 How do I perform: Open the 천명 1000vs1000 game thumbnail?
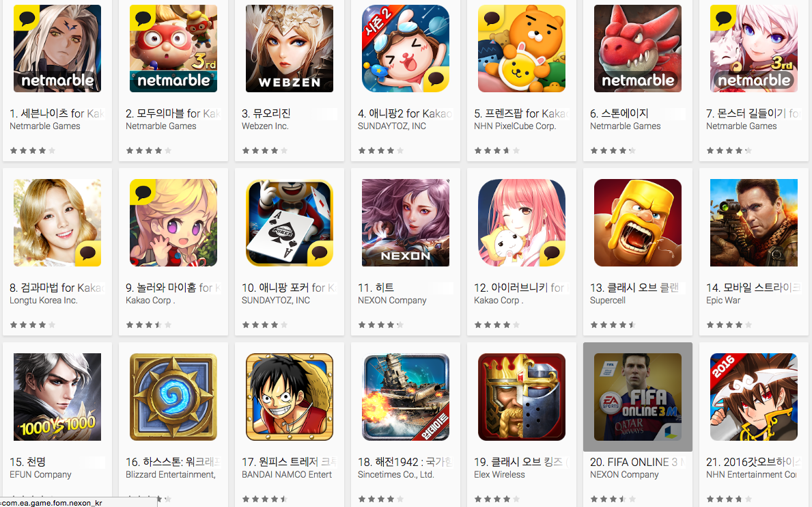pyautogui.click(x=57, y=397)
